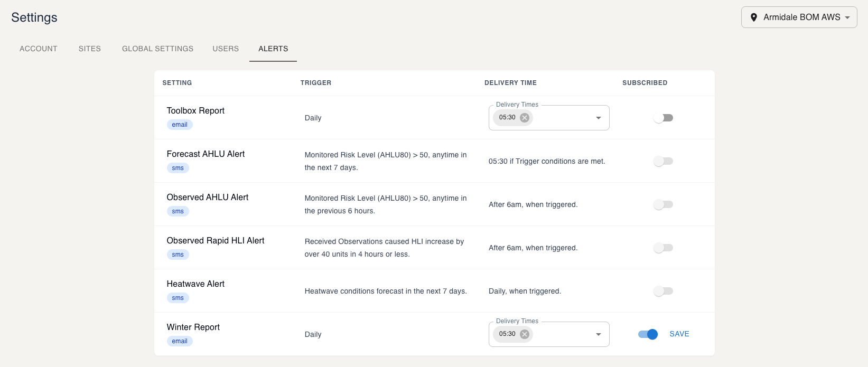Click the sms badge under Observed Rapid HLI Alert
This screenshot has width=868, height=367.
[x=178, y=255]
